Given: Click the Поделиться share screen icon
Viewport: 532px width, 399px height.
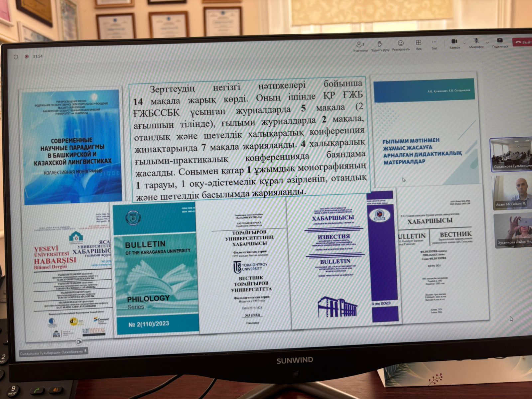Looking at the screenshot, I should [500, 41].
